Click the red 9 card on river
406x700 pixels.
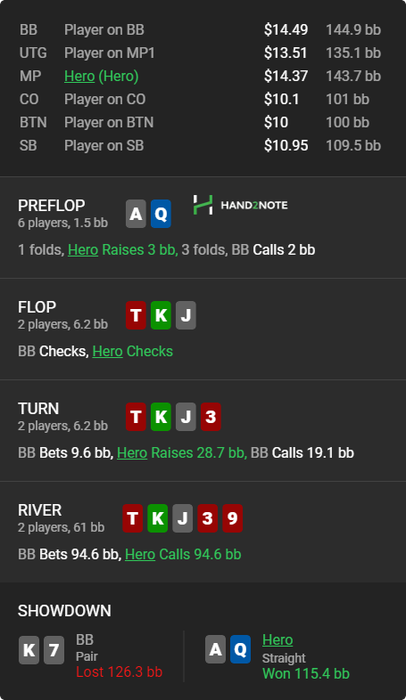coord(232,518)
